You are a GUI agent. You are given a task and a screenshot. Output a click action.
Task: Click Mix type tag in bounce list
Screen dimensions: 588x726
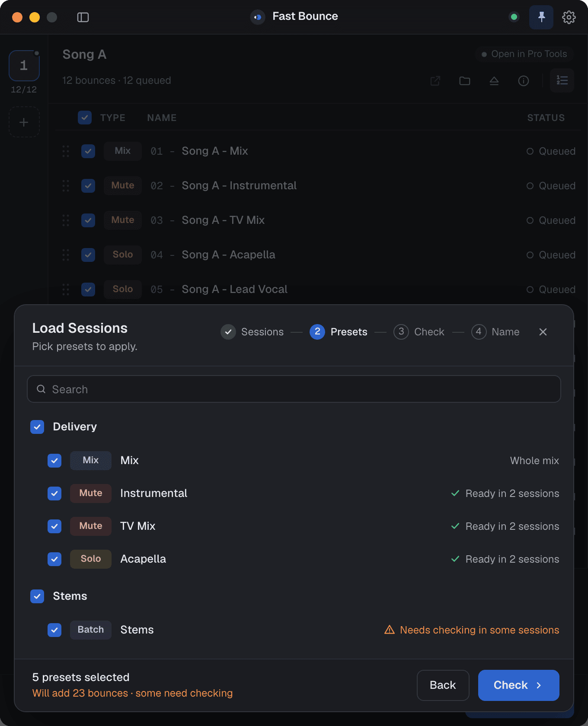pyautogui.click(x=123, y=151)
